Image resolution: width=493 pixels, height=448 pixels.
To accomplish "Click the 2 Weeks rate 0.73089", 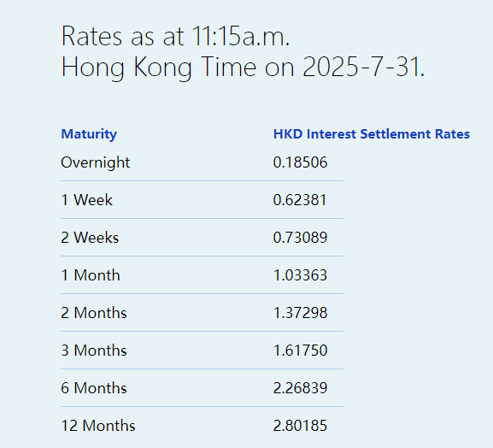I will click(x=300, y=238).
